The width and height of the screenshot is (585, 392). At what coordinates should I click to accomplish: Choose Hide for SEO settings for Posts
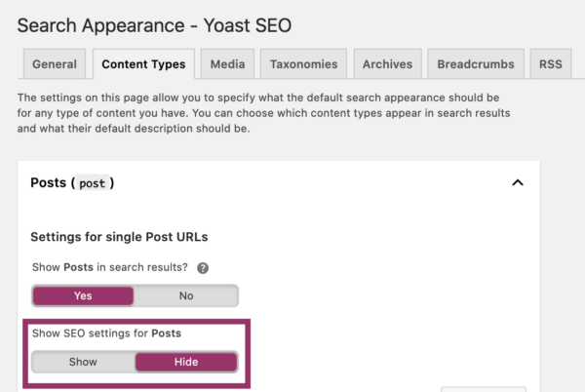pos(186,362)
